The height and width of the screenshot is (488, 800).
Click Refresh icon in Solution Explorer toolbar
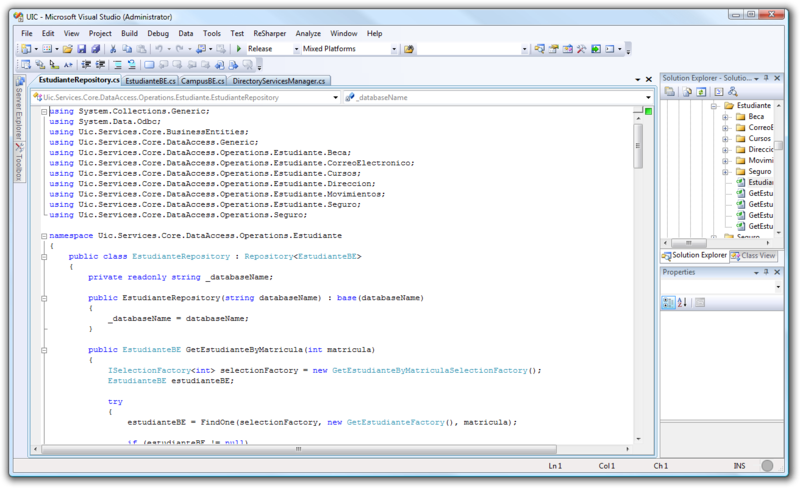click(703, 92)
